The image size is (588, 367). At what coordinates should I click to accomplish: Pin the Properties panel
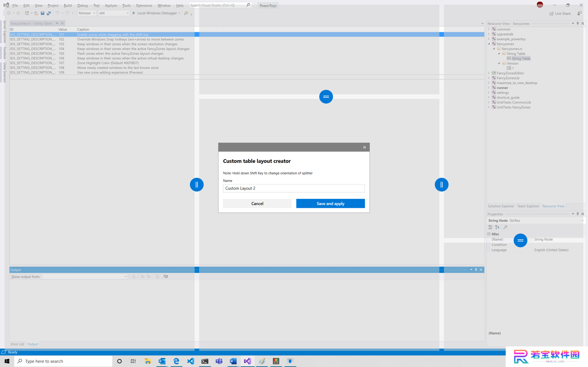[578, 214]
